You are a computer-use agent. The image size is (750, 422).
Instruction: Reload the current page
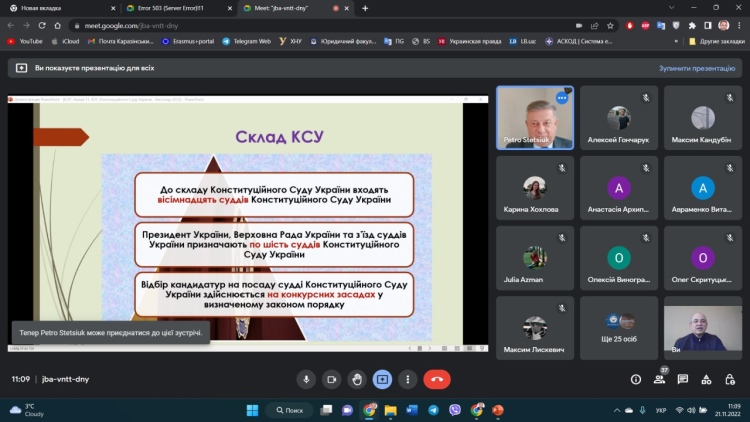tap(42, 25)
